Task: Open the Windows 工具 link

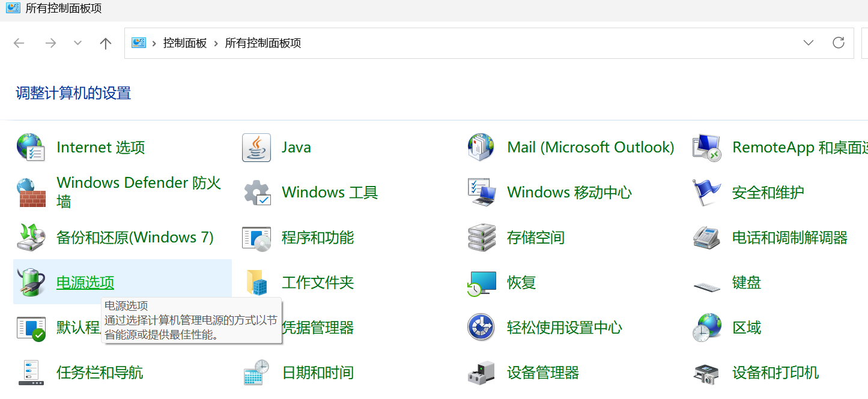Action: (330, 193)
